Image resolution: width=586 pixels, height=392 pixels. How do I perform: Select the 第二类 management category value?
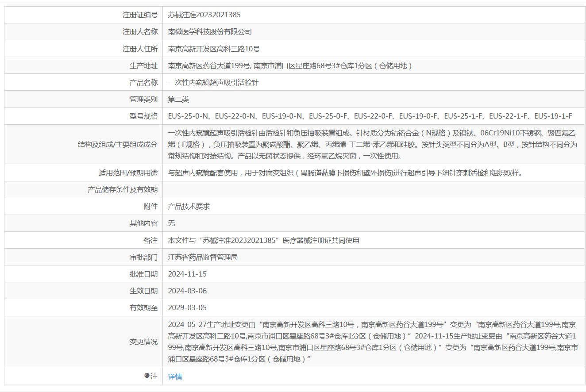pyautogui.click(x=178, y=99)
